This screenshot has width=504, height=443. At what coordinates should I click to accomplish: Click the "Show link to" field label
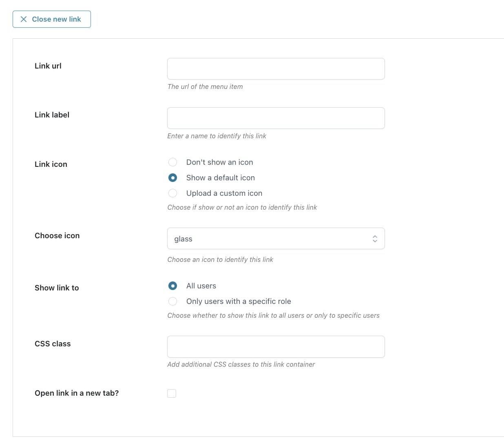(x=57, y=288)
